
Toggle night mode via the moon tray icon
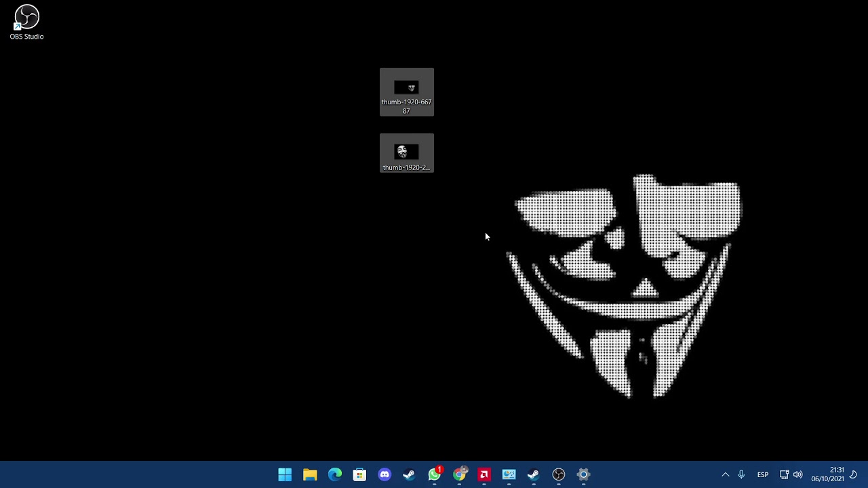click(x=853, y=474)
